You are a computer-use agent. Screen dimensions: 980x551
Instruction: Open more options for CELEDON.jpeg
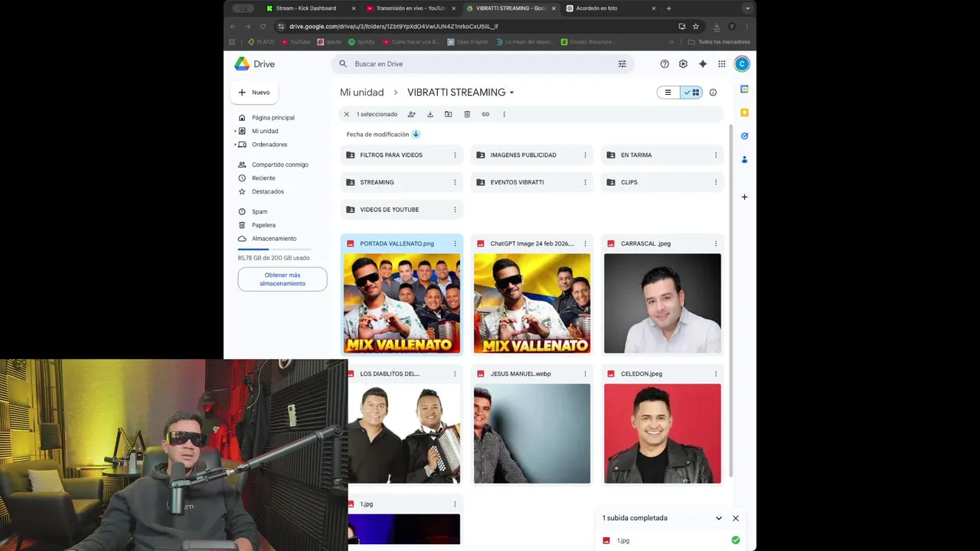click(716, 373)
